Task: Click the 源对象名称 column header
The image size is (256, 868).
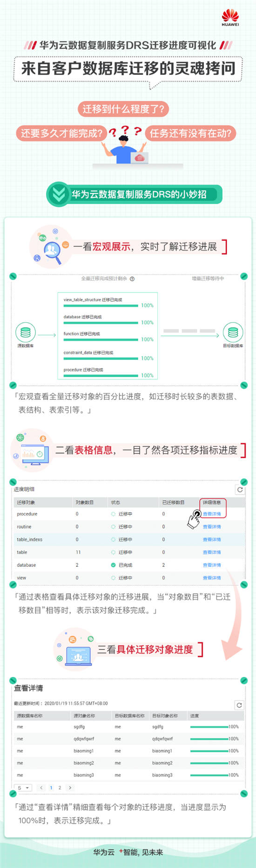Action: click(x=84, y=716)
